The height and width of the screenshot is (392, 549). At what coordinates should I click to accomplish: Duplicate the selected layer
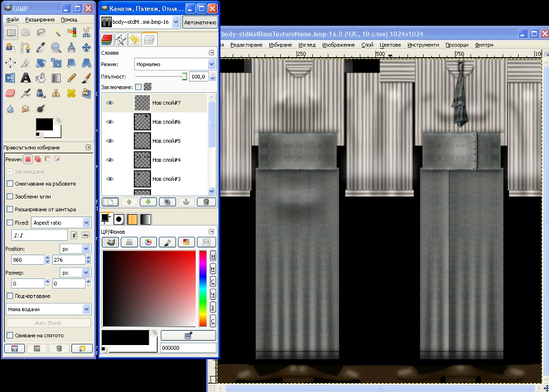pos(167,202)
